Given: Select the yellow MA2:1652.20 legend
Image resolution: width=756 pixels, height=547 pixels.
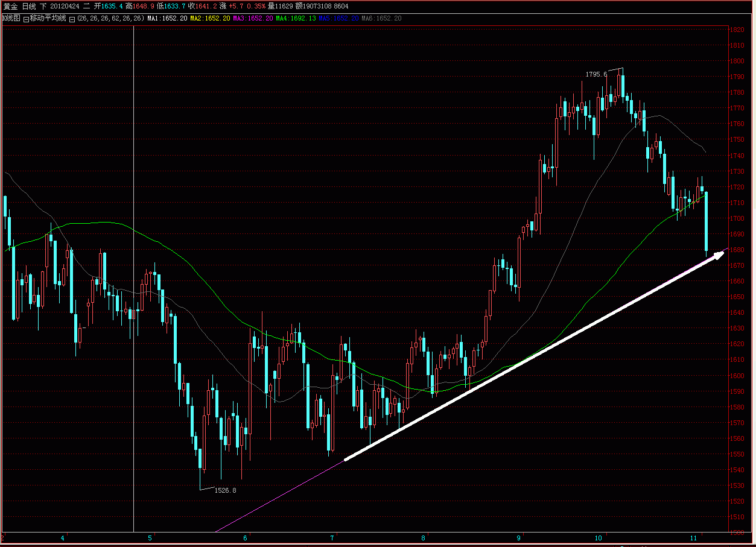Looking at the screenshot, I should [209, 18].
